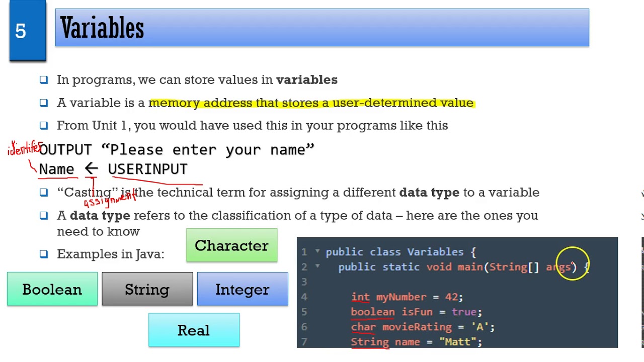
Task: Click the code 'String name = "Matt";'
Action: coord(417,342)
